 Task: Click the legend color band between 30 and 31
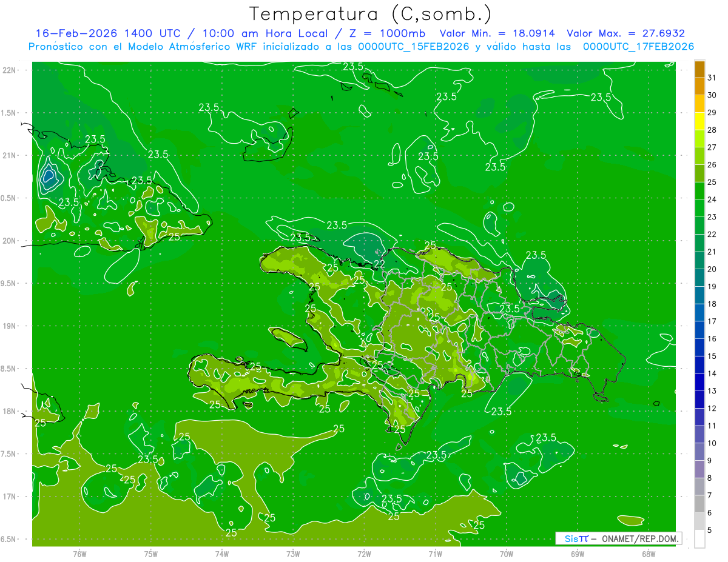699,87
